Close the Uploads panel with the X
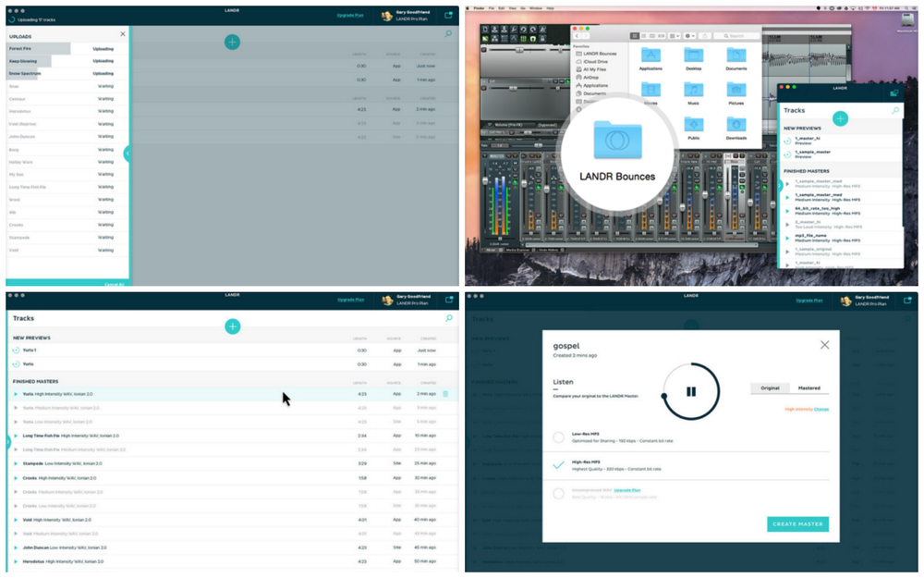This screenshot has width=924, height=578. click(123, 34)
